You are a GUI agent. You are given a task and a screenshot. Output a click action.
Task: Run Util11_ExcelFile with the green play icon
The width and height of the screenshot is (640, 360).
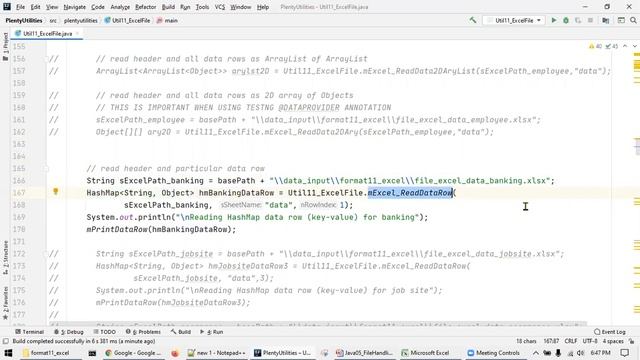(x=554, y=20)
